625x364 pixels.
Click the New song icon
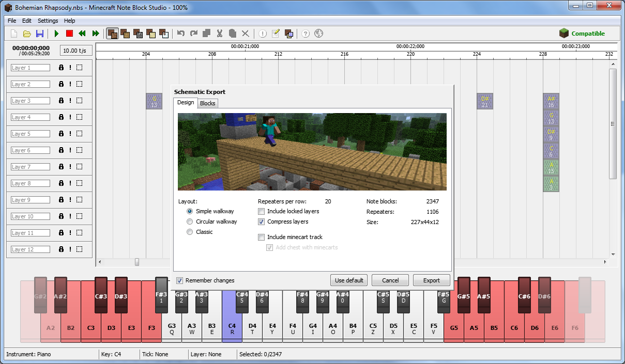[14, 34]
